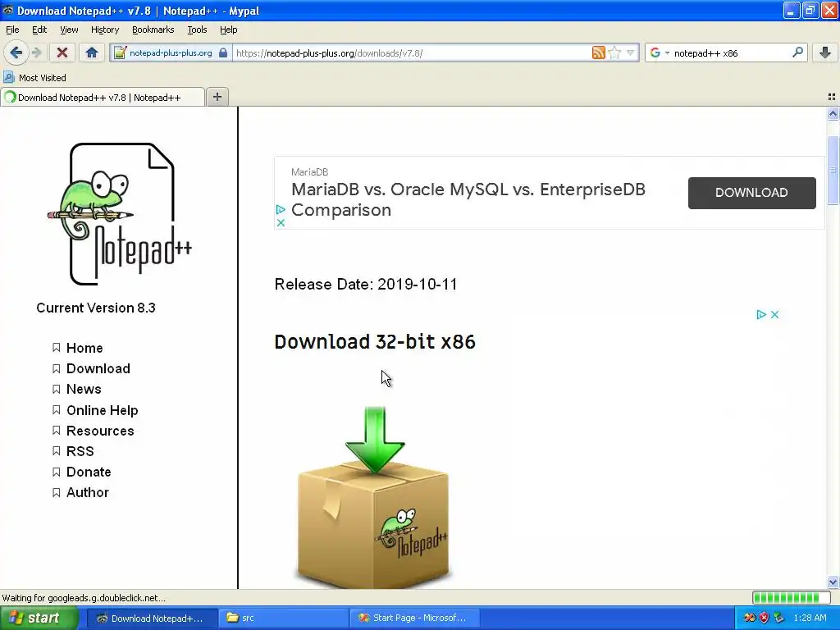
Task: Click the page scrollbar down arrow
Action: tap(833, 582)
